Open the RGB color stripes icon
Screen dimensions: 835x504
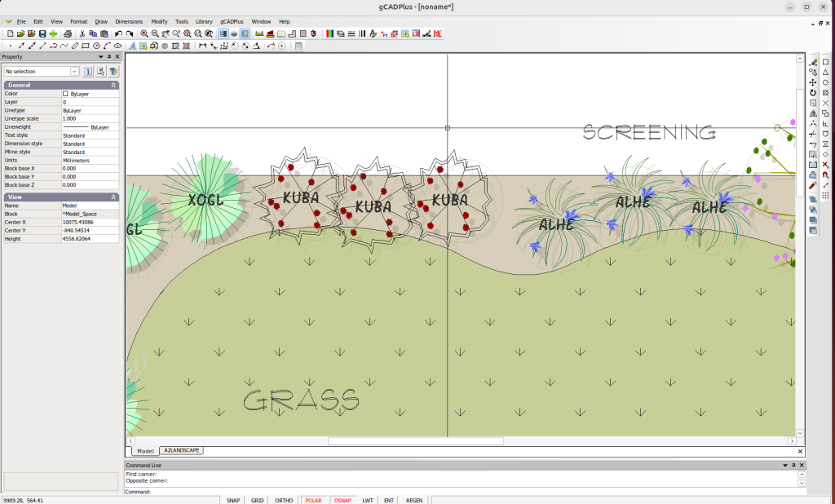pyautogui.click(x=330, y=33)
